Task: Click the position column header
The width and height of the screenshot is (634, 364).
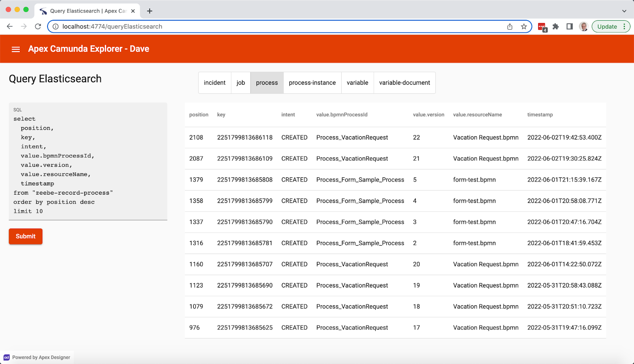Action: tap(199, 115)
